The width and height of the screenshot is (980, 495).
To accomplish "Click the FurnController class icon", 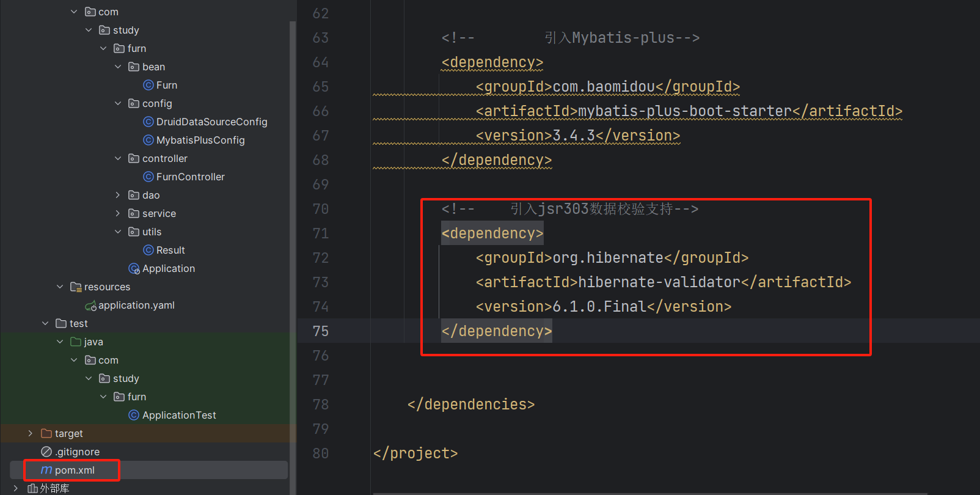I will (x=148, y=177).
